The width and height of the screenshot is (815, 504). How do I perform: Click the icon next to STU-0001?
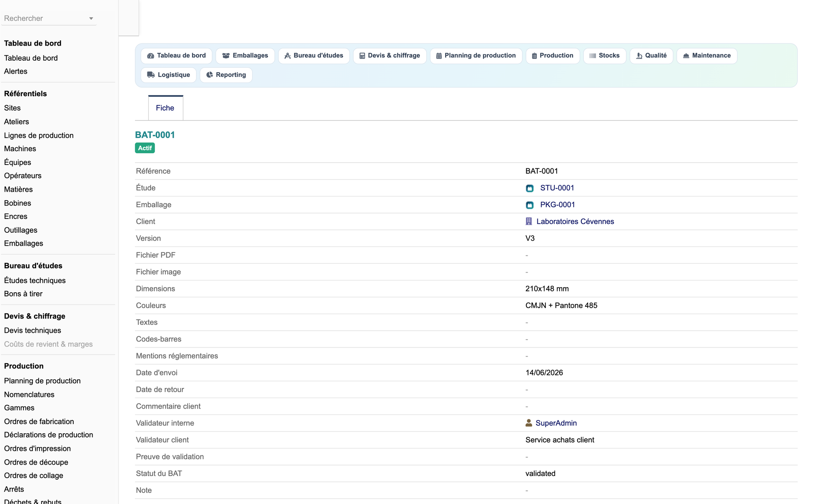pyautogui.click(x=530, y=188)
